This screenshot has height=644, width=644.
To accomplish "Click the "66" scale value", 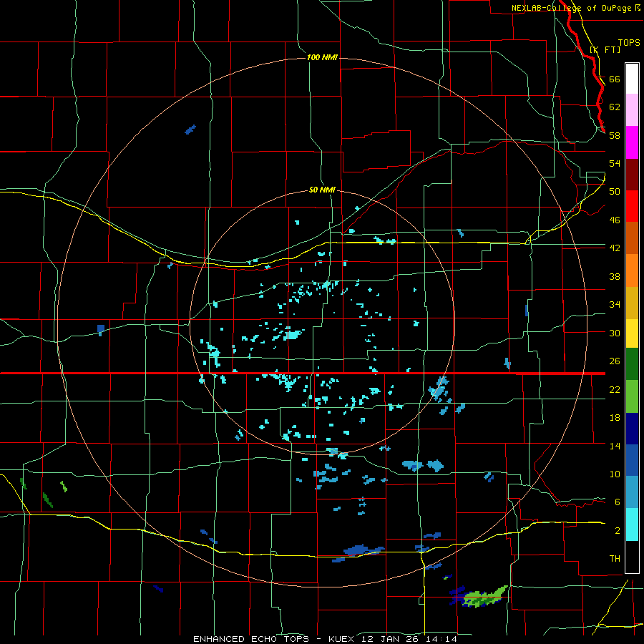I will point(615,79).
